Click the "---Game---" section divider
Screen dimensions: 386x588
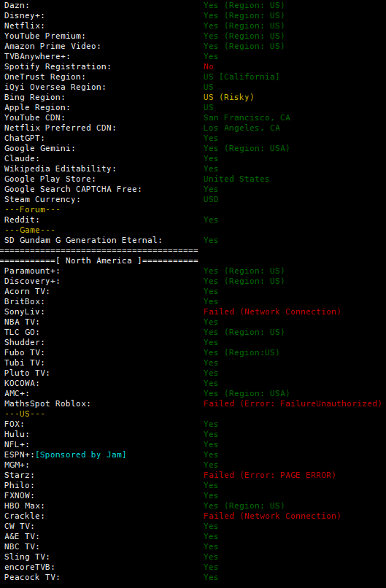pos(30,231)
